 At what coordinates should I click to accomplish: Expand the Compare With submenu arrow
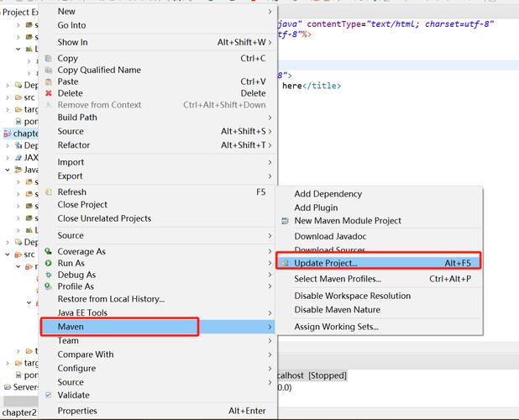click(270, 354)
